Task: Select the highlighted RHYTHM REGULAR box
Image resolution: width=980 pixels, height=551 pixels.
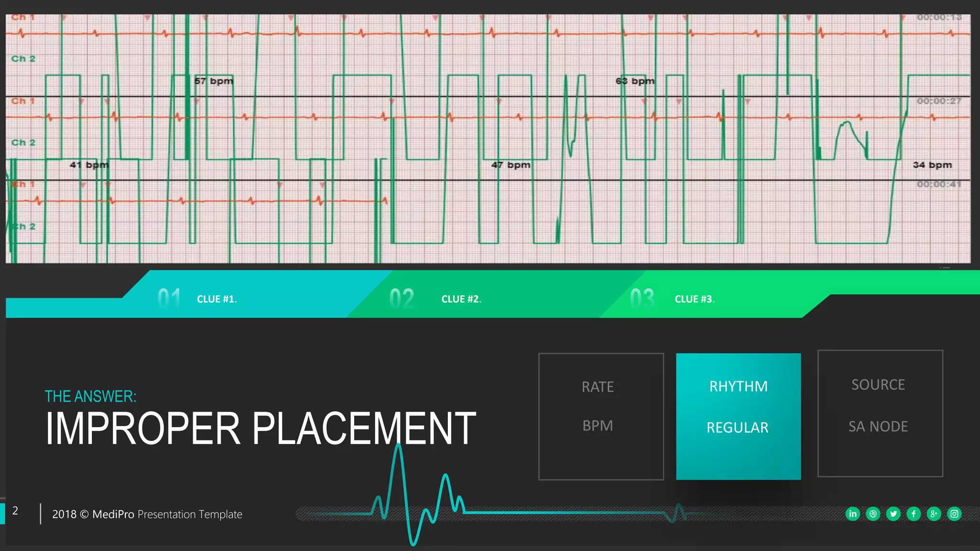Action: point(738,416)
